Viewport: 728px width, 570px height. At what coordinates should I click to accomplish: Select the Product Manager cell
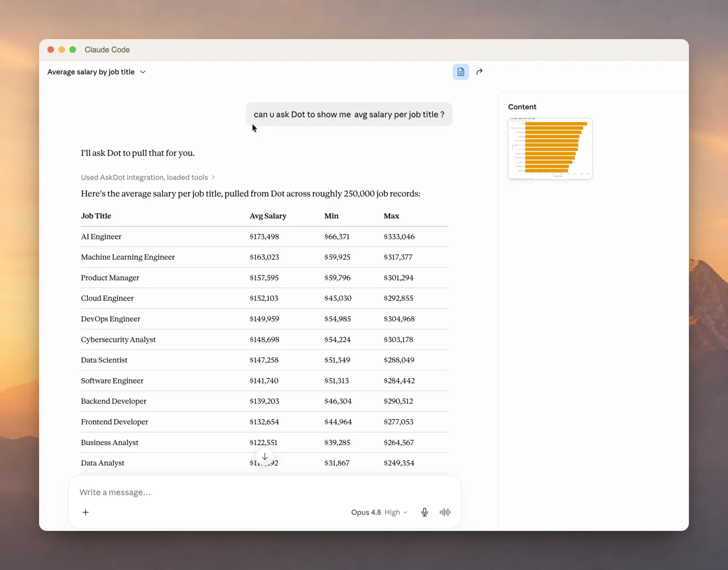click(x=110, y=277)
